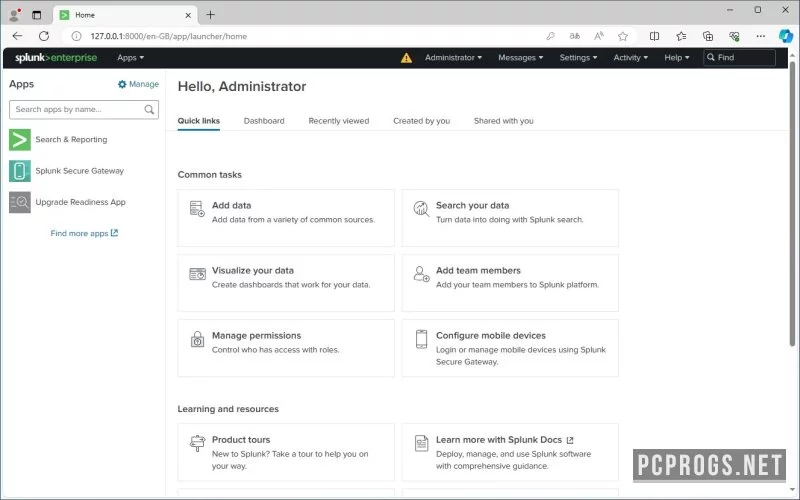Open the browser collections icon
The image size is (800, 500).
(708, 36)
